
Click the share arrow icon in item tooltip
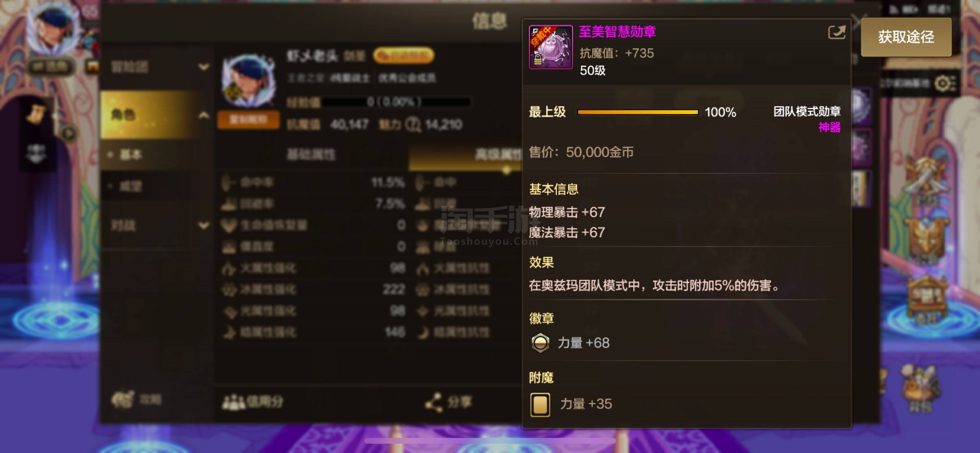[836, 32]
